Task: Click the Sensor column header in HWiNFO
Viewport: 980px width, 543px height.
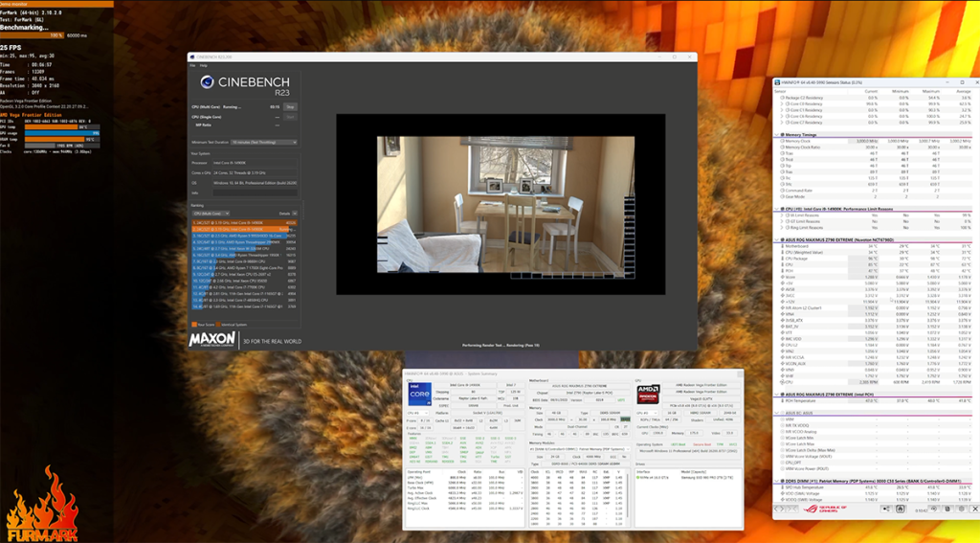Action: click(x=780, y=91)
